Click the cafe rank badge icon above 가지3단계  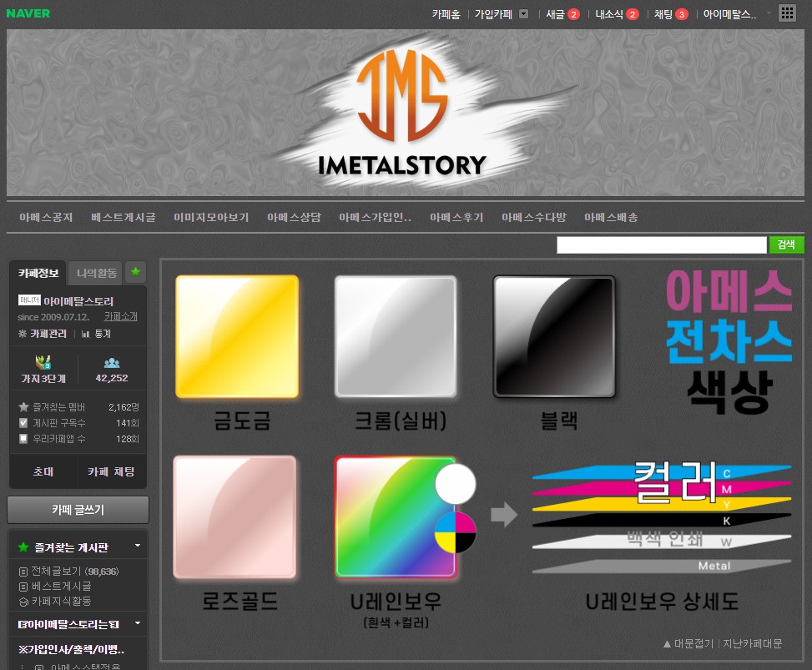(43, 362)
